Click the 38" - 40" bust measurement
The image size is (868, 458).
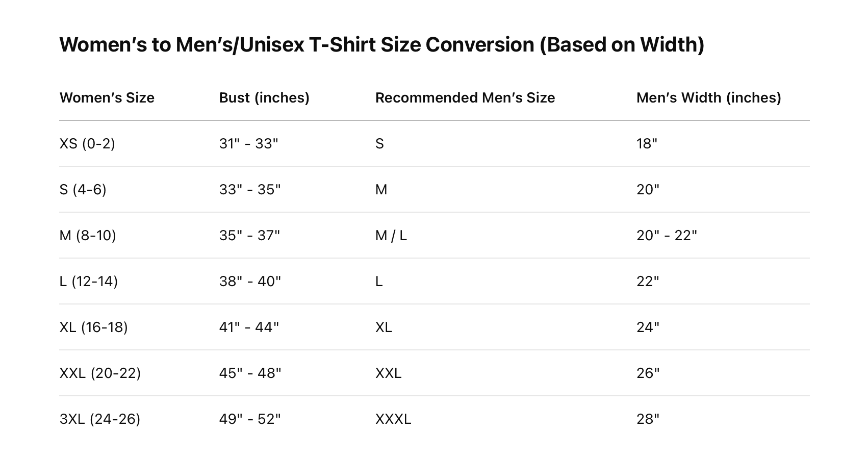pyautogui.click(x=250, y=282)
